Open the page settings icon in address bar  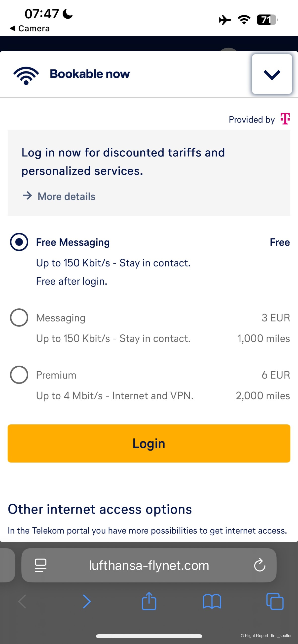(x=40, y=565)
